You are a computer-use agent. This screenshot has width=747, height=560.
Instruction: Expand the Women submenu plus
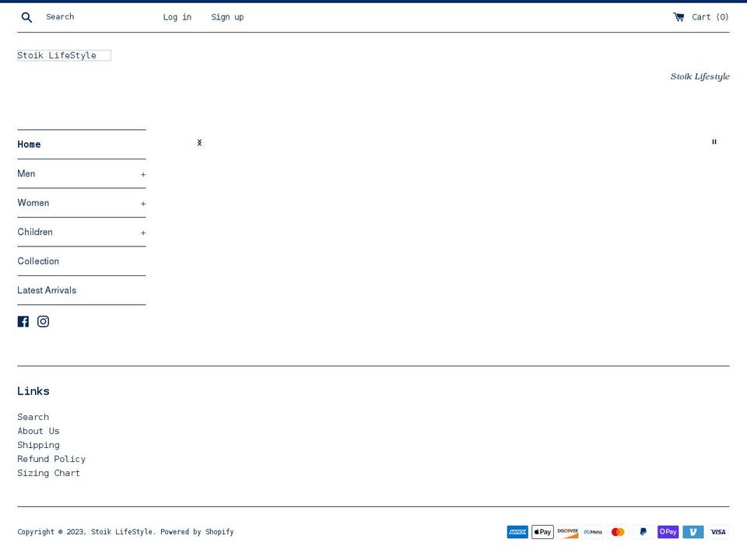pyautogui.click(x=143, y=204)
